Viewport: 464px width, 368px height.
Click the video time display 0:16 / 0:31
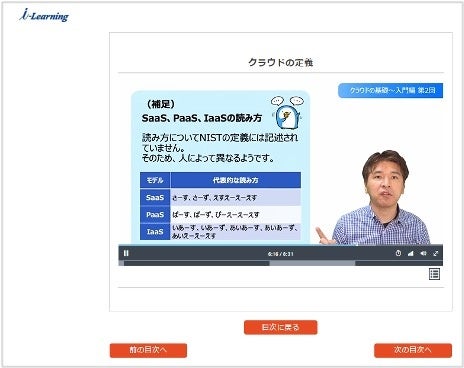click(x=281, y=254)
